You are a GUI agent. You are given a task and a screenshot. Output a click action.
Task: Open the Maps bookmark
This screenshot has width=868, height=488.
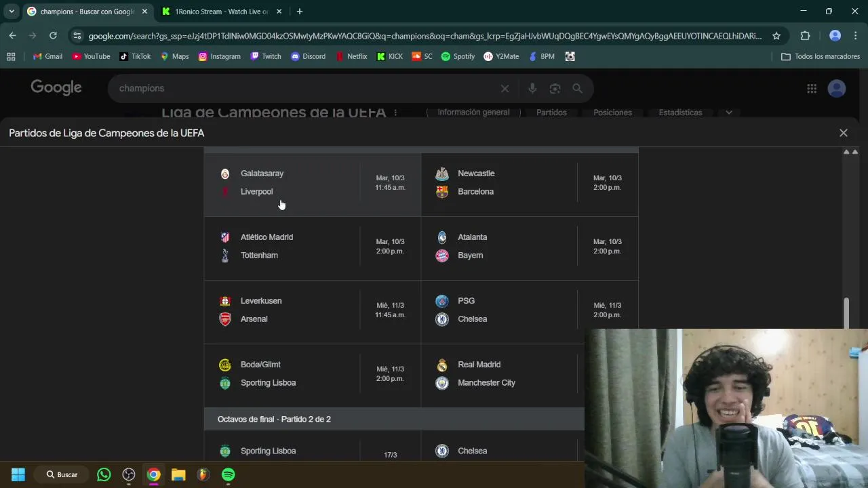point(174,56)
